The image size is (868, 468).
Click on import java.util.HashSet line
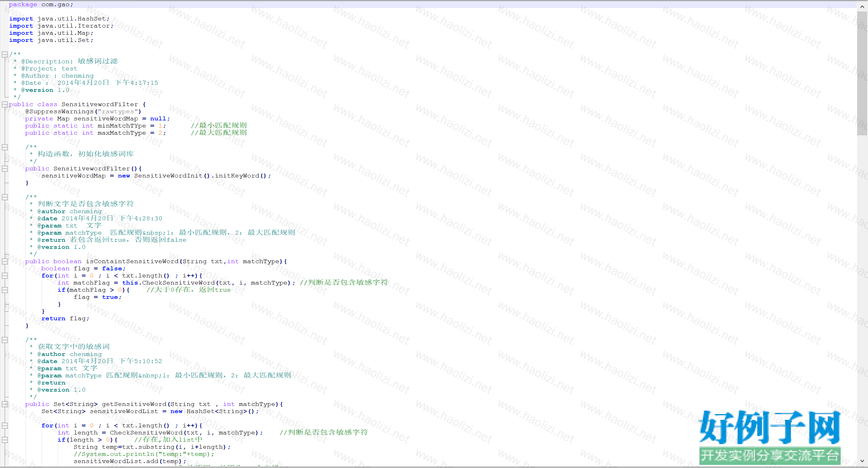(59, 19)
